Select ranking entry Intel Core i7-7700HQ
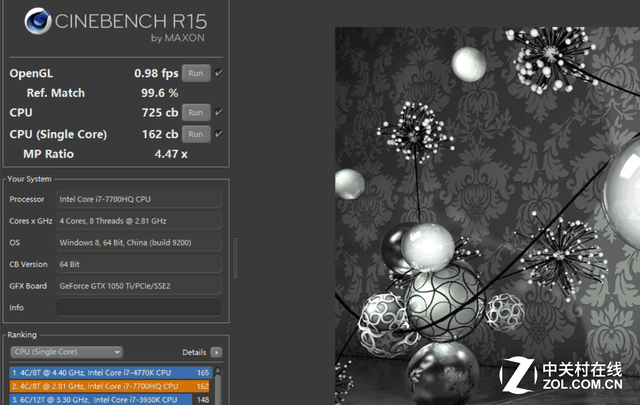The image size is (640, 405). [111, 386]
